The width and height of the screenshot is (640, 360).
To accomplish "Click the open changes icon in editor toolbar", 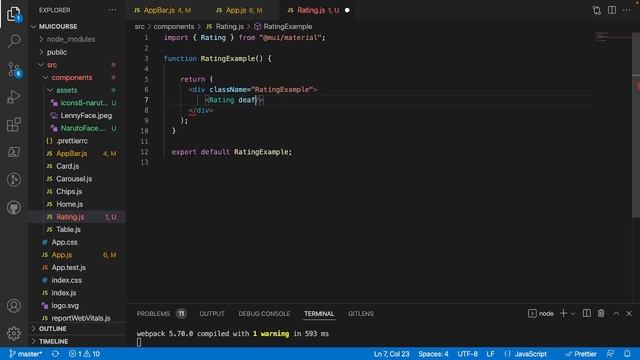I will [597, 10].
